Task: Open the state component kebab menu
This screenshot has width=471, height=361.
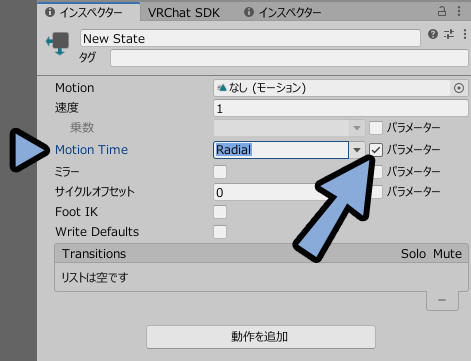Action: coord(465,34)
